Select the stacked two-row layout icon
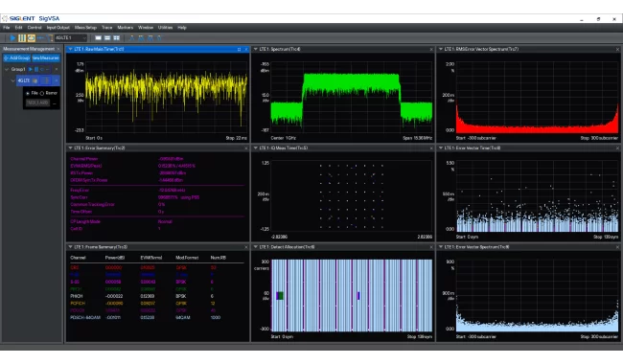The height and width of the screenshot is (364, 623). (x=107, y=38)
